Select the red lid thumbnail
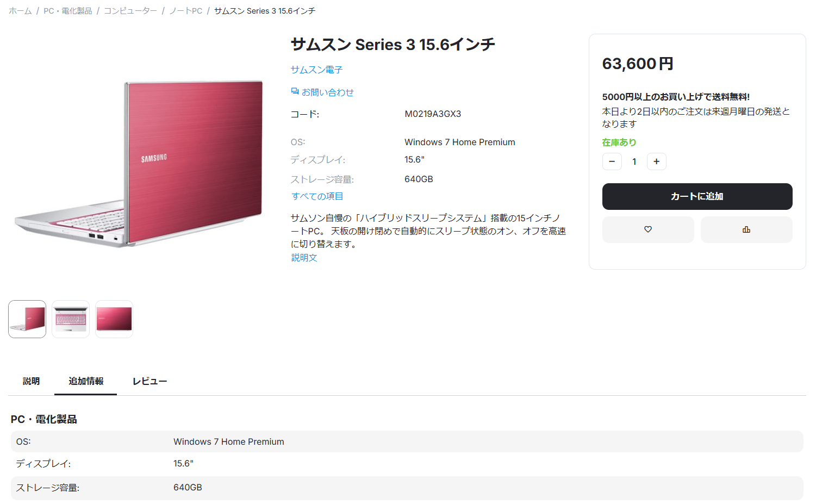The width and height of the screenshot is (816, 504). tap(114, 319)
